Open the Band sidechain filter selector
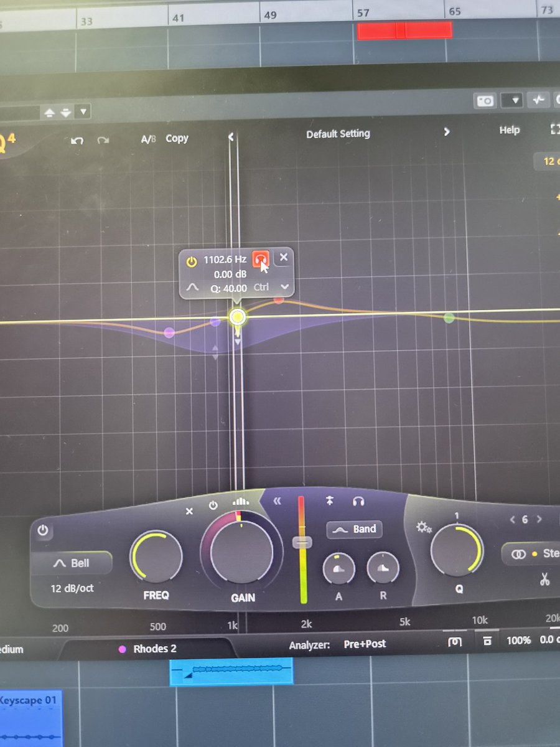The height and width of the screenshot is (747, 560). point(355,530)
